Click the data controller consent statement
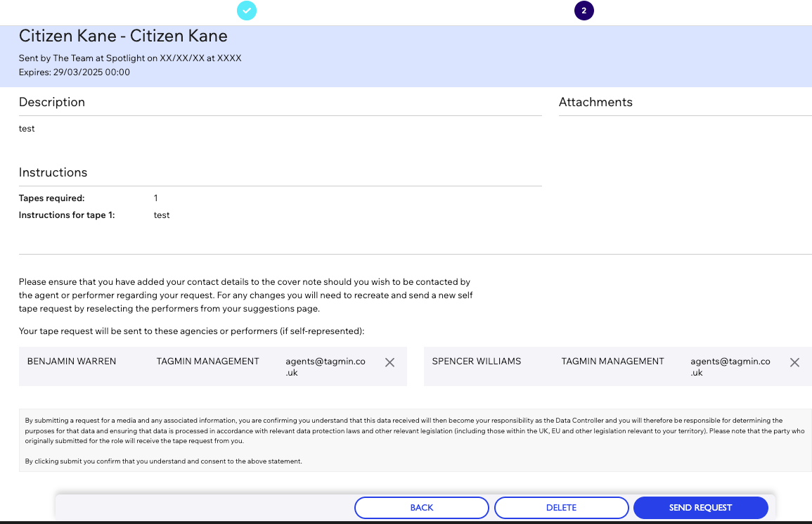812x524 pixels. click(x=415, y=430)
